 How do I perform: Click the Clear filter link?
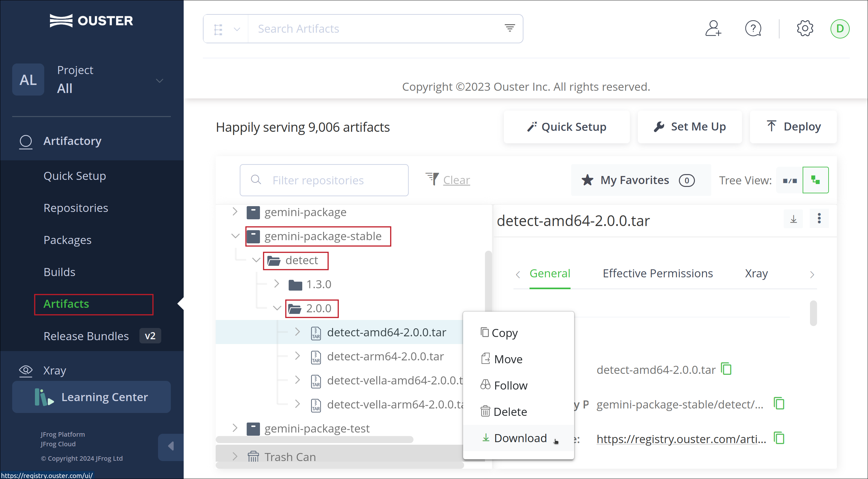[x=456, y=180]
